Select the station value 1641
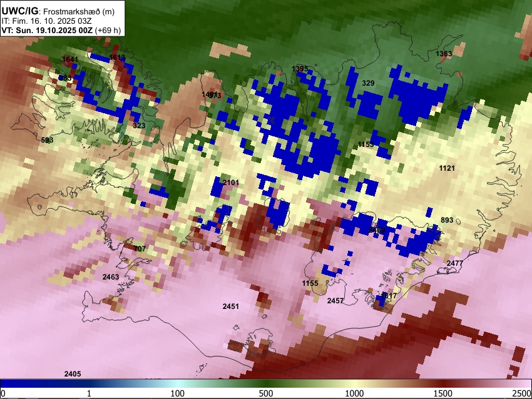532x399 pixels. (x=70, y=59)
